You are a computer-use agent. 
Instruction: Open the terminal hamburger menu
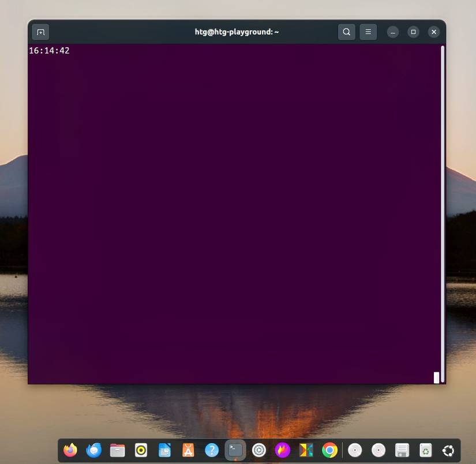(x=368, y=32)
